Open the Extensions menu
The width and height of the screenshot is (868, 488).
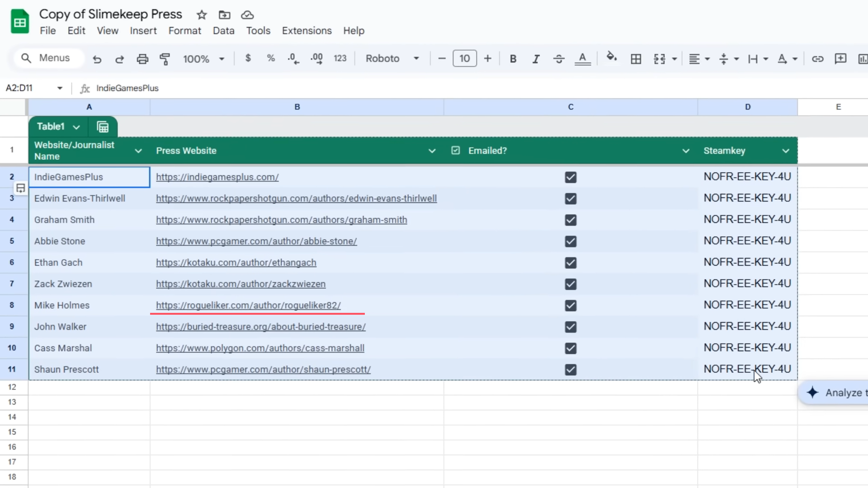307,31
